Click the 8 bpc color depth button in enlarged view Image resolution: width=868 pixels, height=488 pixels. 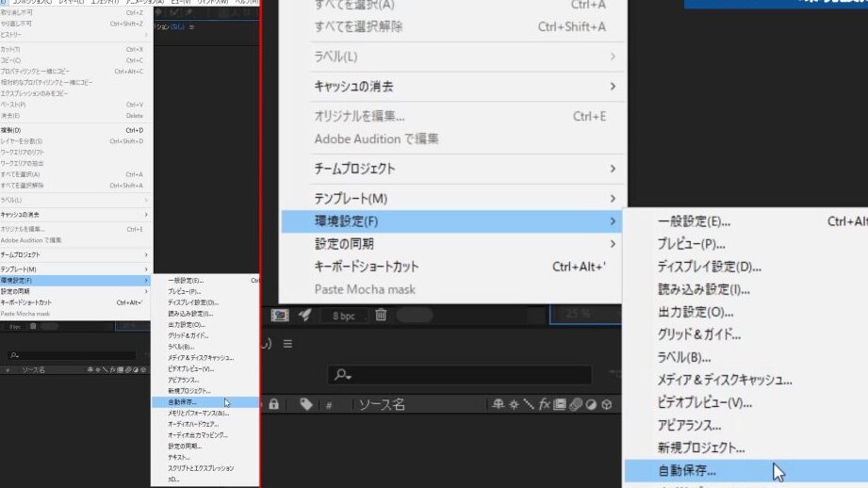[x=344, y=316]
